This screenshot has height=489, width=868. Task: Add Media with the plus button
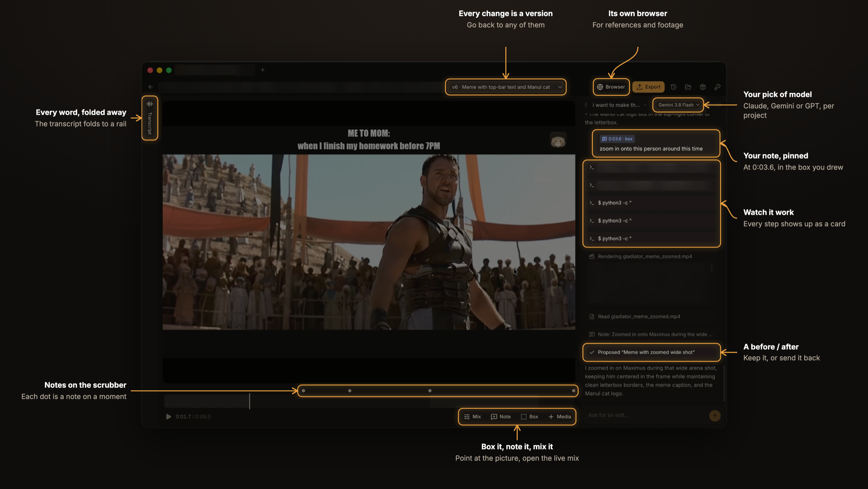[x=559, y=417]
